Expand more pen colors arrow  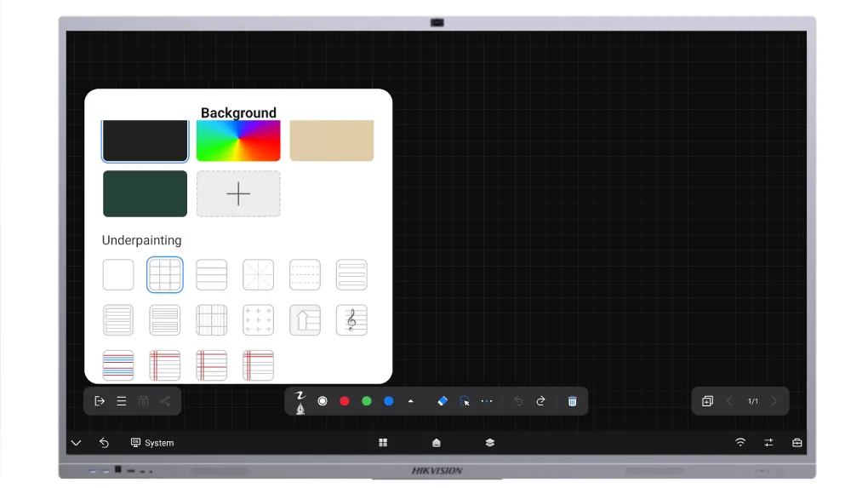pos(411,401)
